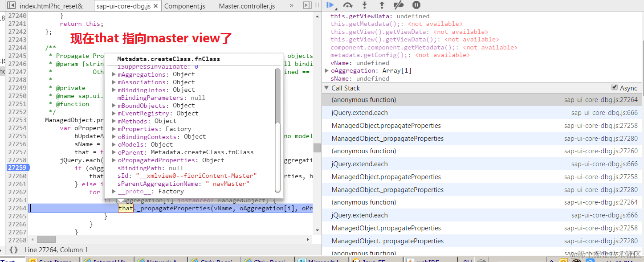The height and width of the screenshot is (262, 644).
Task: Resume script execution
Action: pos(330,5)
